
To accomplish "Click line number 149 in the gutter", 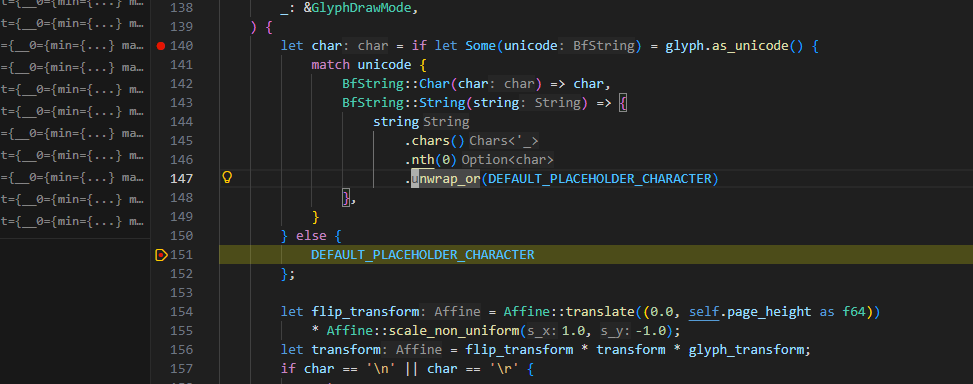I will point(182,217).
